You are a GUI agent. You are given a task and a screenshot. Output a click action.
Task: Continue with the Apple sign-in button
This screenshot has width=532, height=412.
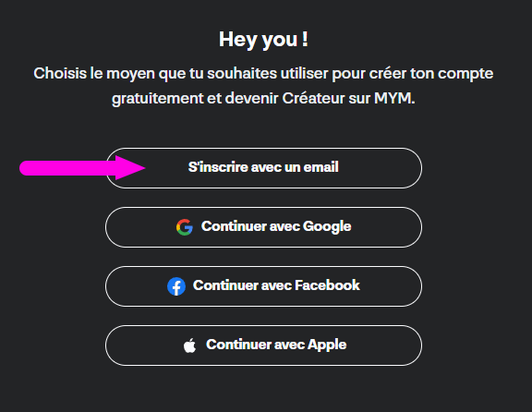(263, 345)
